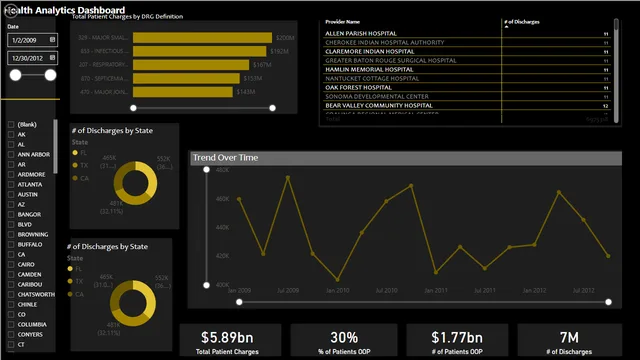The width and height of the screenshot is (640, 360).
Task: Click the trend line low data point above Jan 2010
Action: tap(337, 280)
